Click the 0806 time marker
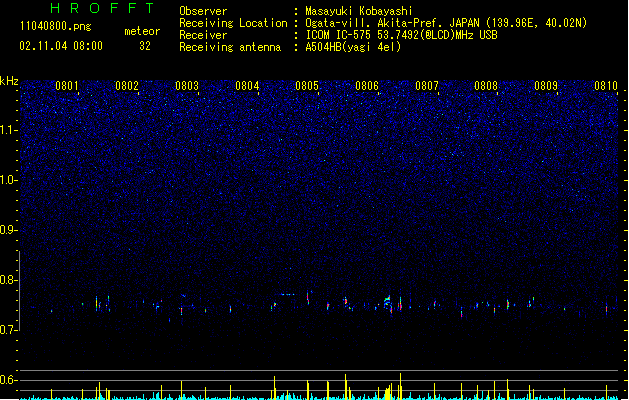 click(x=367, y=86)
